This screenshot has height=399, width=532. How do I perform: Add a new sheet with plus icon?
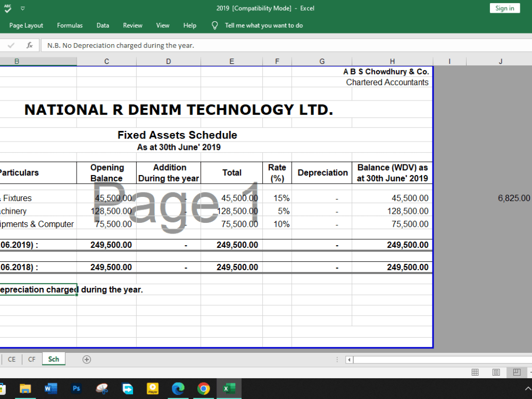click(x=87, y=360)
